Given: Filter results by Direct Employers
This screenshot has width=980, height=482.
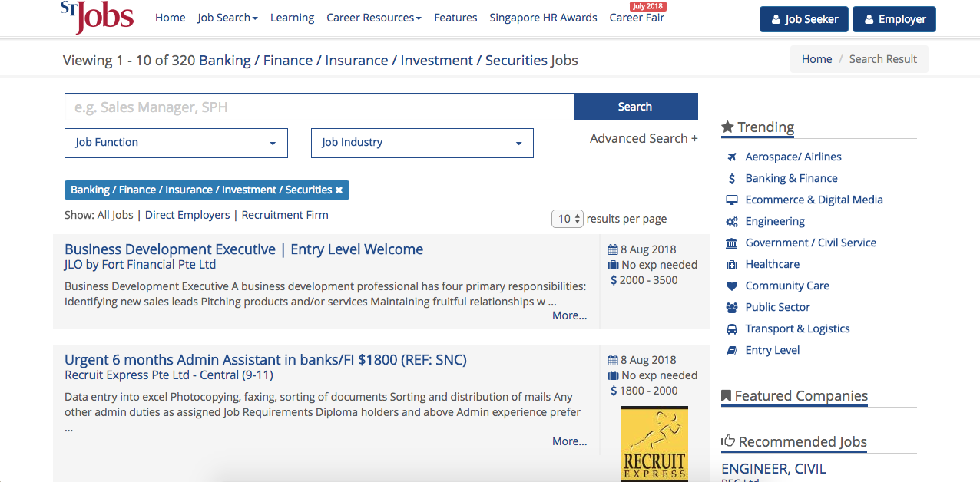Looking at the screenshot, I should click(x=187, y=215).
